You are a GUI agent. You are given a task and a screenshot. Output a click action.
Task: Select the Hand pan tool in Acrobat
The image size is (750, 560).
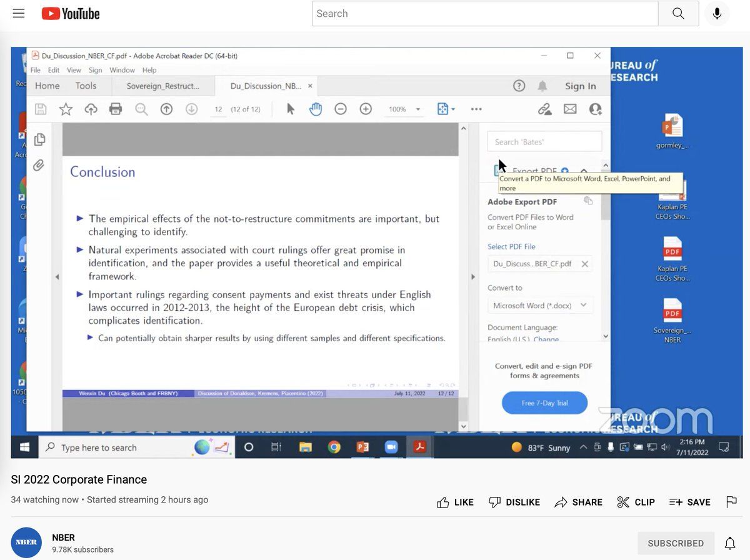coord(316,109)
